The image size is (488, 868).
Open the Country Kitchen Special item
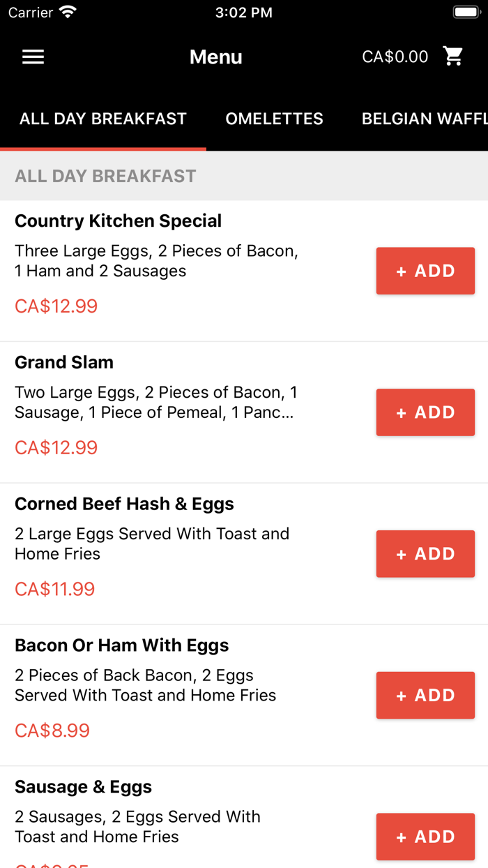click(x=117, y=220)
